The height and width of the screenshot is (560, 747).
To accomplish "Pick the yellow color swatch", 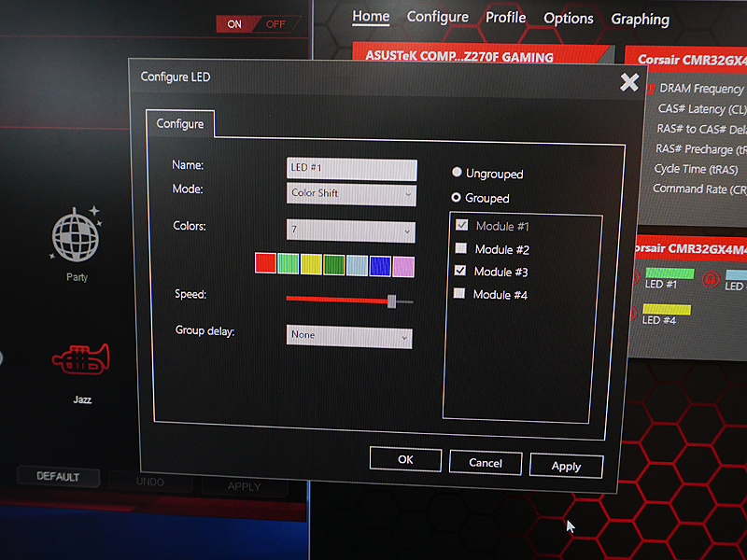I will pos(311,265).
